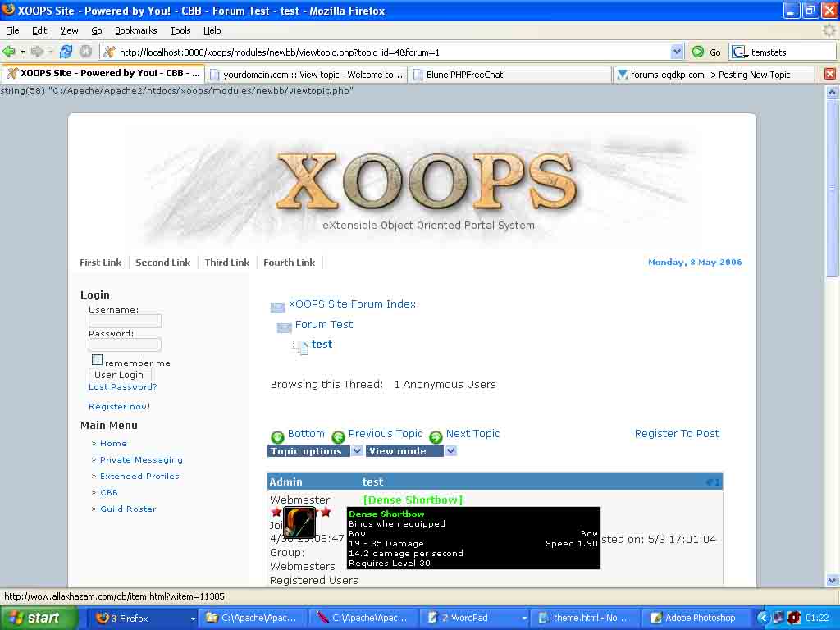Click the User Login button
This screenshot has height=630, width=840.
point(120,375)
